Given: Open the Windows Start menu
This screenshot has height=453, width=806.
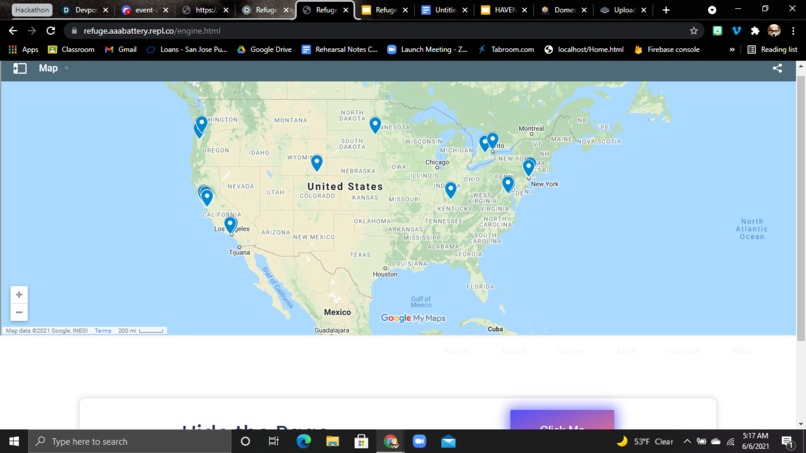Looking at the screenshot, I should [x=14, y=441].
